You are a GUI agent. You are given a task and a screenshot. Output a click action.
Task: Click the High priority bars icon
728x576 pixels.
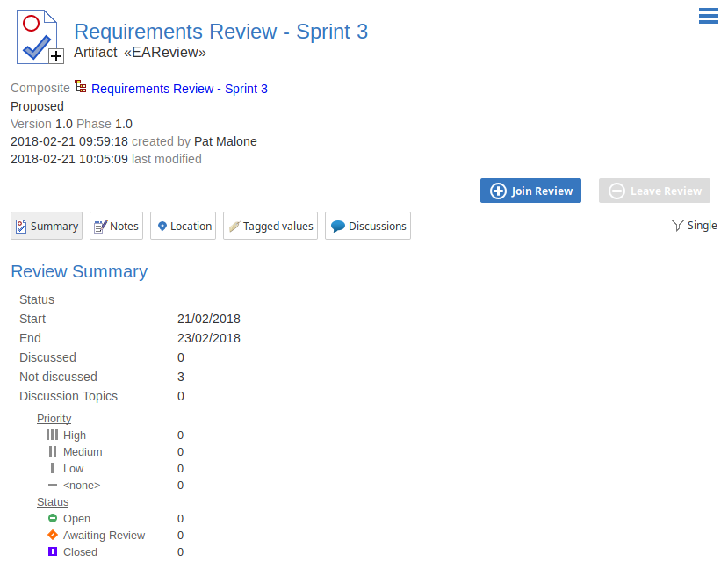(x=53, y=435)
